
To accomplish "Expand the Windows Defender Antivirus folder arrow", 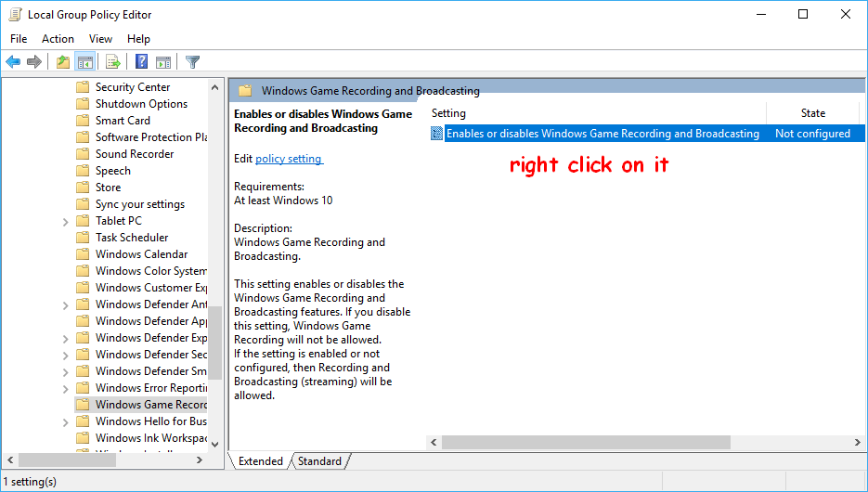I will [x=65, y=304].
